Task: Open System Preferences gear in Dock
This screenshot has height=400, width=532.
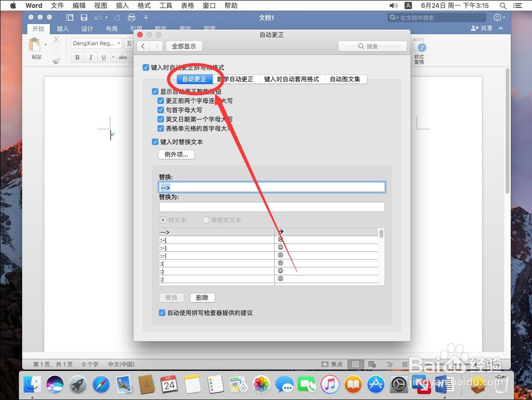Action: tap(398, 385)
